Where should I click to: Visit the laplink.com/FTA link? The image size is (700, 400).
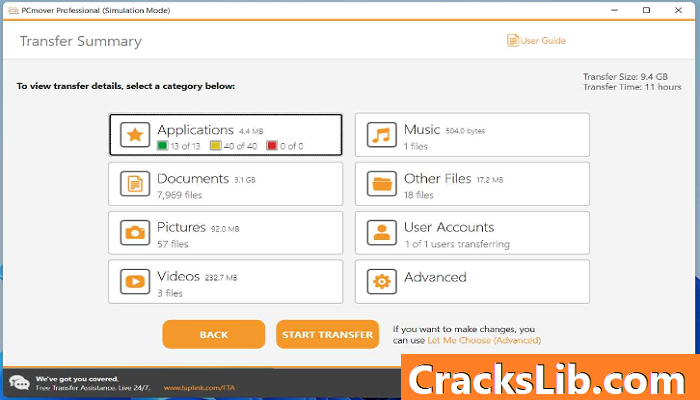click(x=199, y=388)
